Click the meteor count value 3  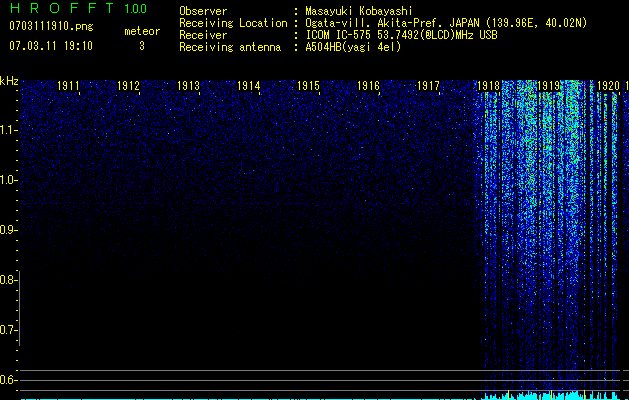142,46
